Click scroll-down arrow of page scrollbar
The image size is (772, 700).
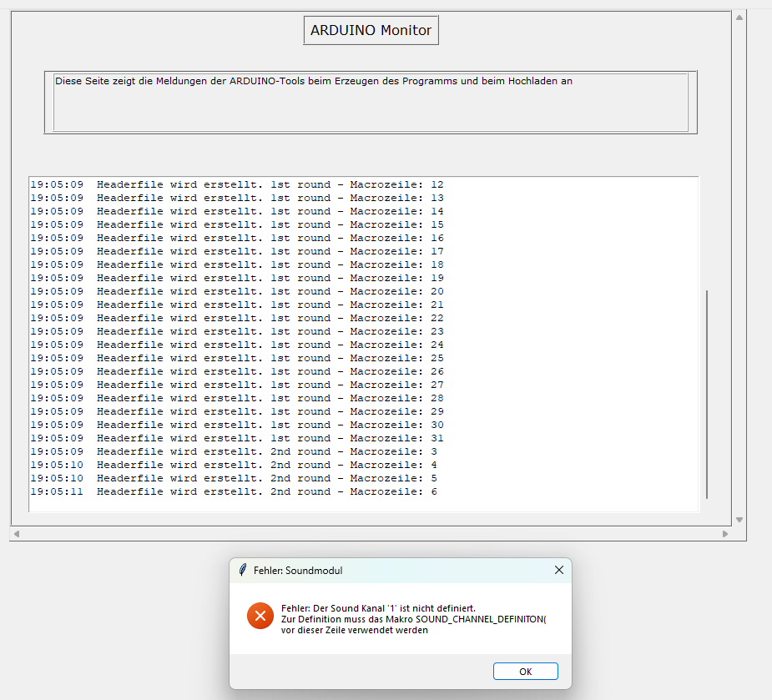(x=739, y=519)
